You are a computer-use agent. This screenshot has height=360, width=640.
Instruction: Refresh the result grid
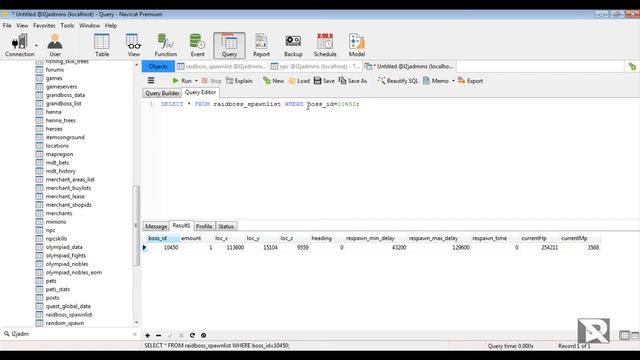tap(192, 336)
